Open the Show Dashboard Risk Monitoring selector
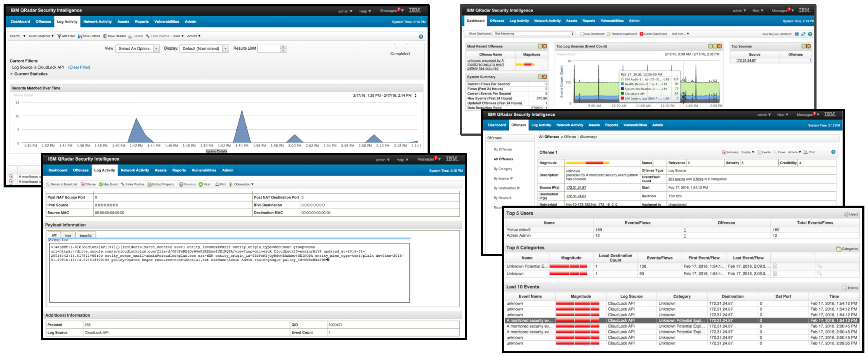Viewport: 868px width, 357px height. click(x=534, y=34)
